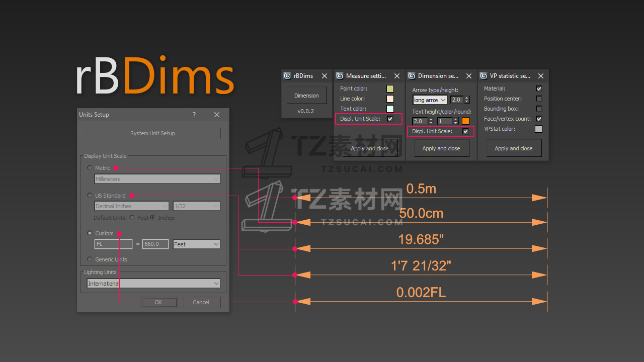Screen dimensions: 644x362
Task: Close the Measure settings window
Action: (x=397, y=76)
